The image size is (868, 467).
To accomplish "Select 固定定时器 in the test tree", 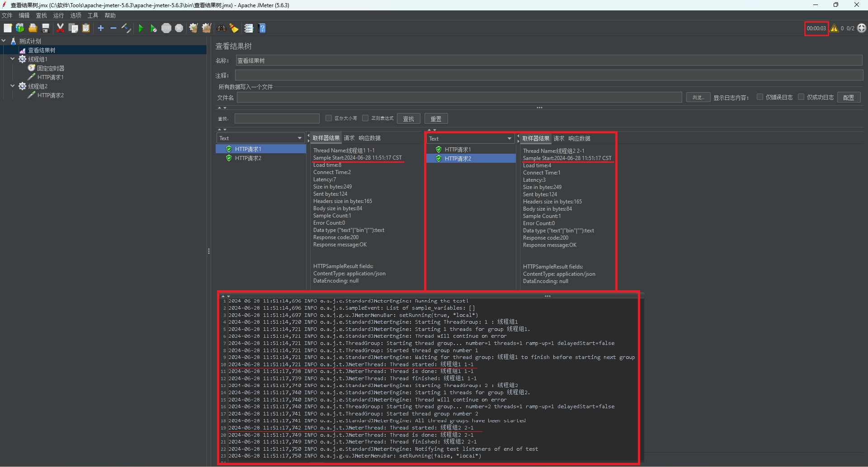I will [51, 68].
